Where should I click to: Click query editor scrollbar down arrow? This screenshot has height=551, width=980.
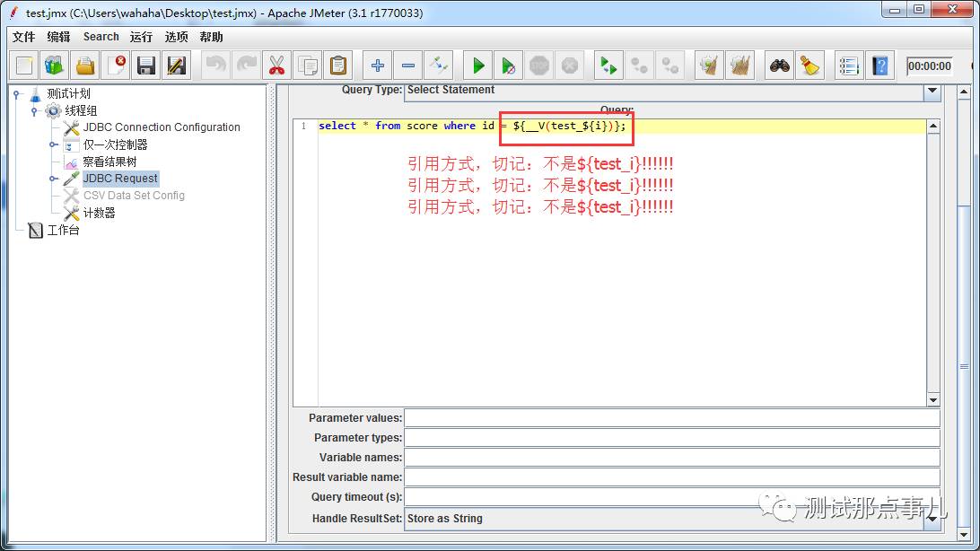pyautogui.click(x=933, y=400)
